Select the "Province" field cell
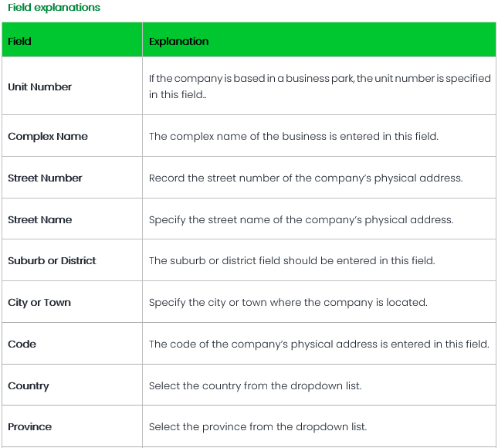498x448 pixels. [30, 426]
